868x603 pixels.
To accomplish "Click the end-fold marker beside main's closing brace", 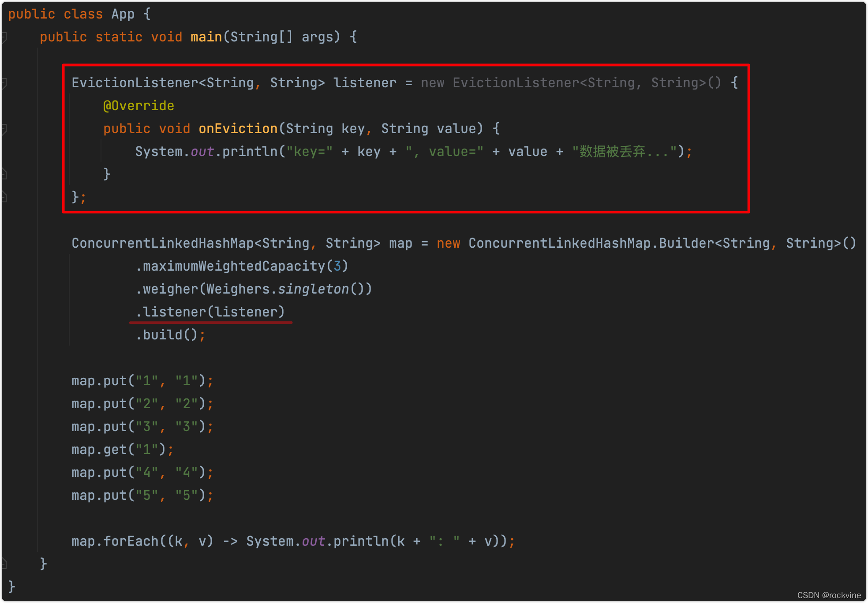I will (x=4, y=564).
